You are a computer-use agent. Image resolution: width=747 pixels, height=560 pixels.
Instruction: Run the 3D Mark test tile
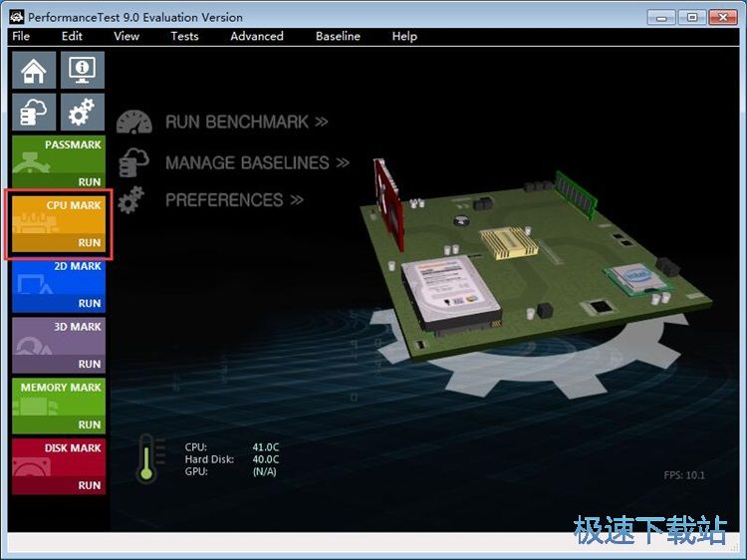click(58, 345)
